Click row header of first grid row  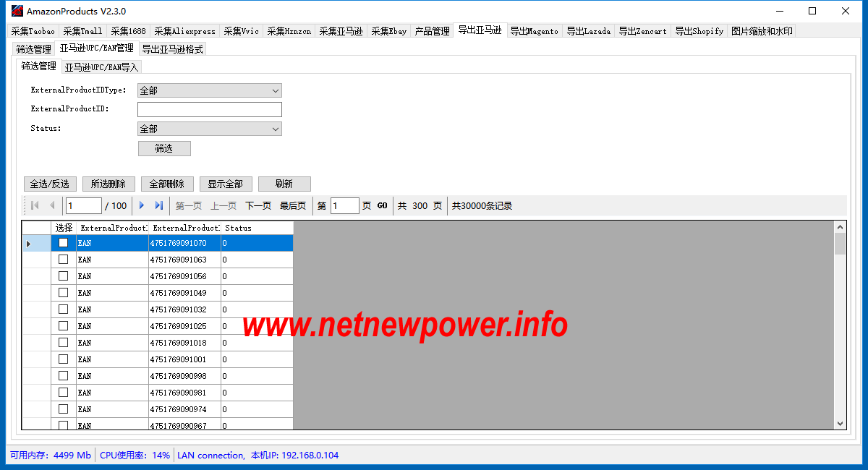pyautogui.click(x=36, y=243)
